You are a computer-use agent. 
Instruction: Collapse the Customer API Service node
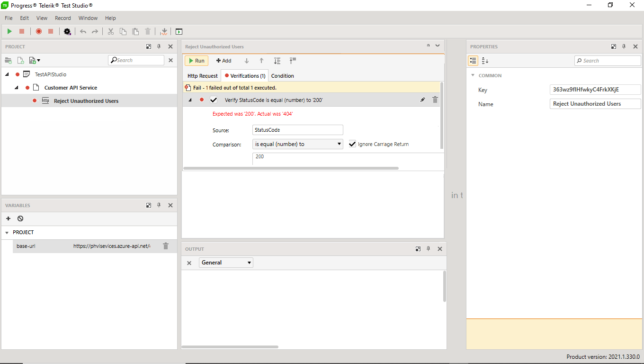pos(17,88)
